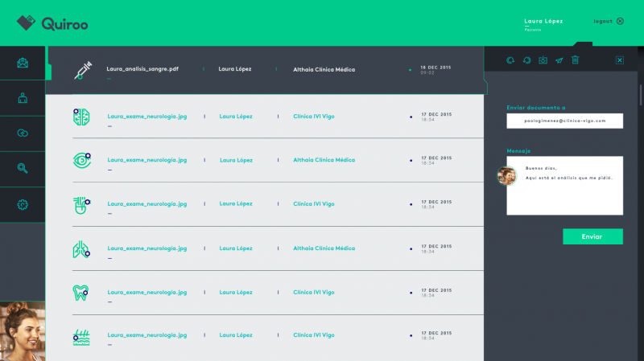Click the trash can delete icon
The height and width of the screenshot is (361, 644).
[575, 60]
